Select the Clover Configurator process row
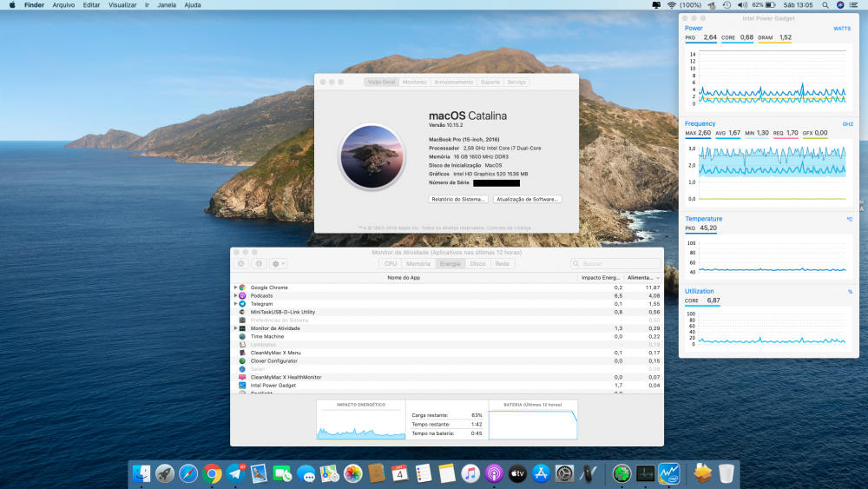Image resolution: width=868 pixels, height=489 pixels. pos(447,361)
